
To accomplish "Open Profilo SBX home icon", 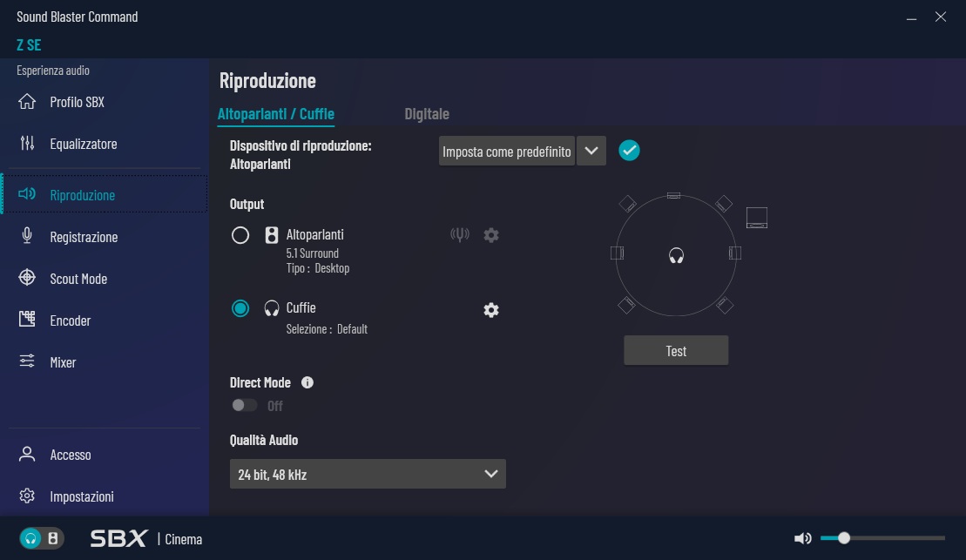I will (x=27, y=101).
